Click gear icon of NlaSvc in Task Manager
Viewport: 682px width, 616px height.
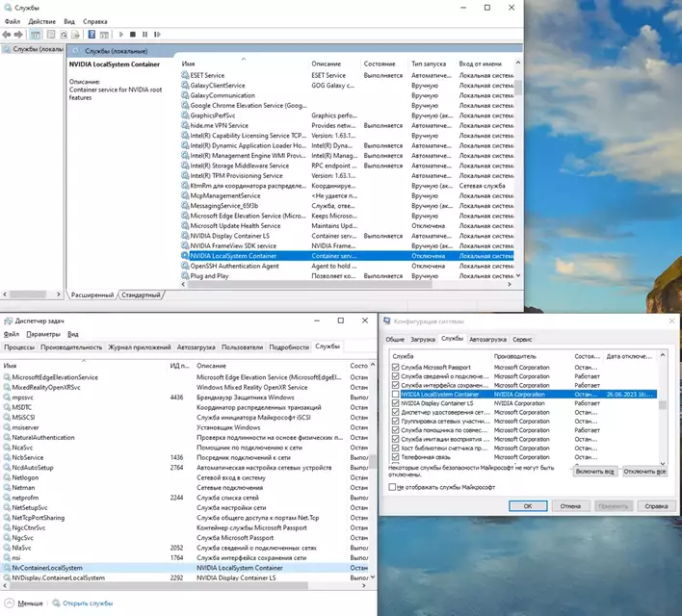[x=7, y=548]
